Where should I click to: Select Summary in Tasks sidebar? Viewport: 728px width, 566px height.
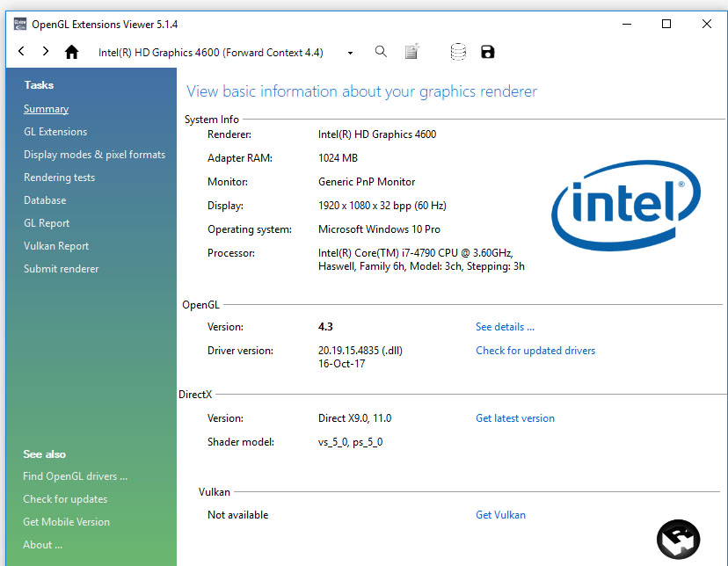point(46,109)
